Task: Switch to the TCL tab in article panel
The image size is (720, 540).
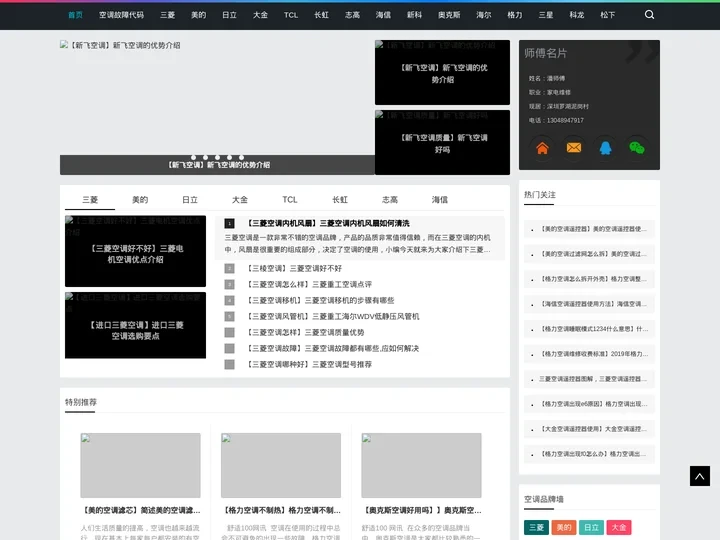Action: click(290, 200)
